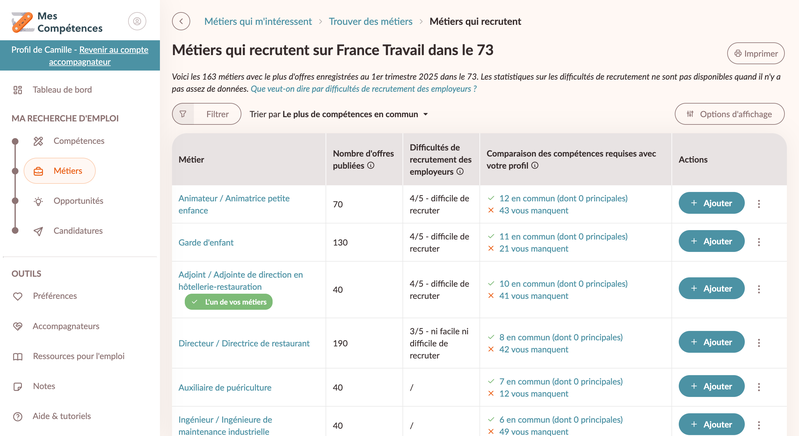Click the Mes Compétences logo
The width and height of the screenshot is (799, 436).
pyautogui.click(x=57, y=22)
